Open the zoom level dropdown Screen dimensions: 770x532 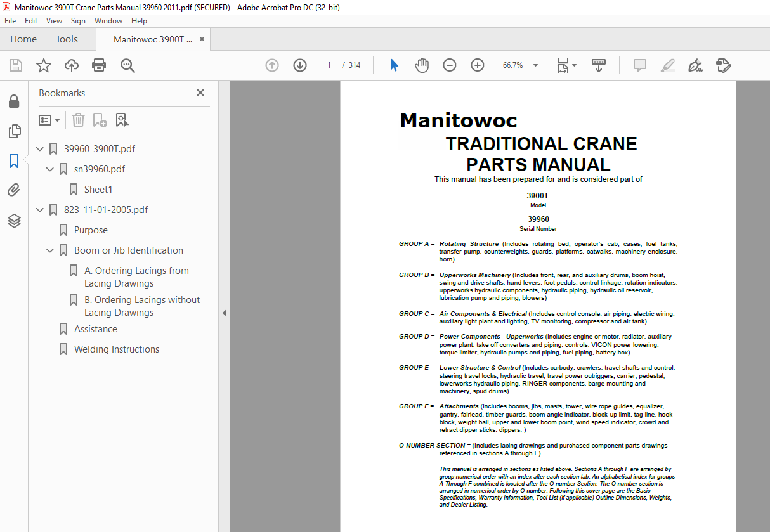coord(535,65)
